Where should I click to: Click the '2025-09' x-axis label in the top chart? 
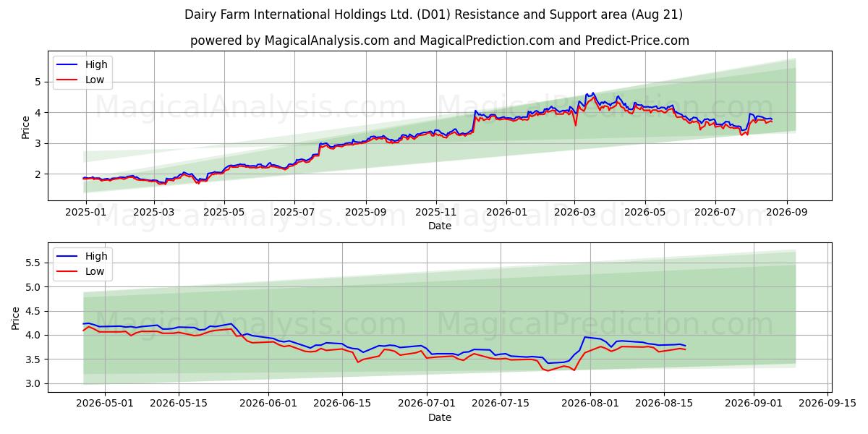pos(365,213)
